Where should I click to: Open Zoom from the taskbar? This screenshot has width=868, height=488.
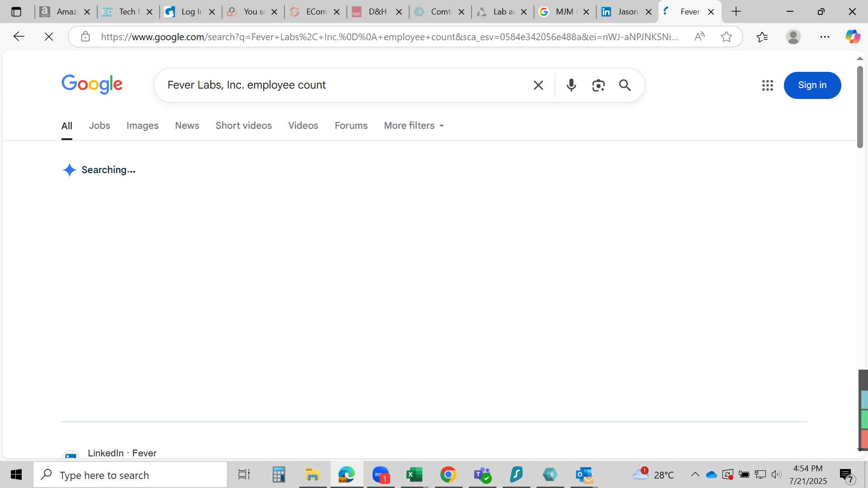coord(381,474)
